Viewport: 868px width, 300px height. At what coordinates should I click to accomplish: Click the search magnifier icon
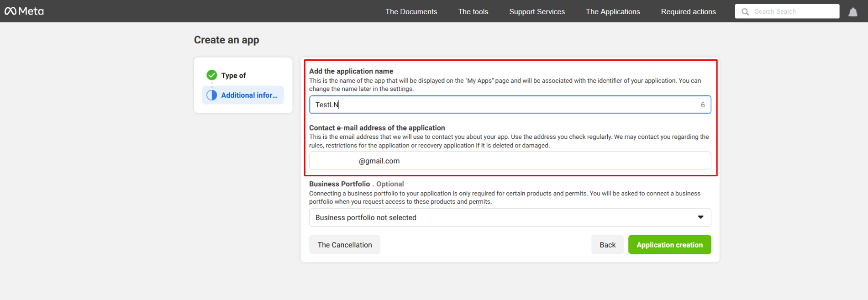click(745, 12)
